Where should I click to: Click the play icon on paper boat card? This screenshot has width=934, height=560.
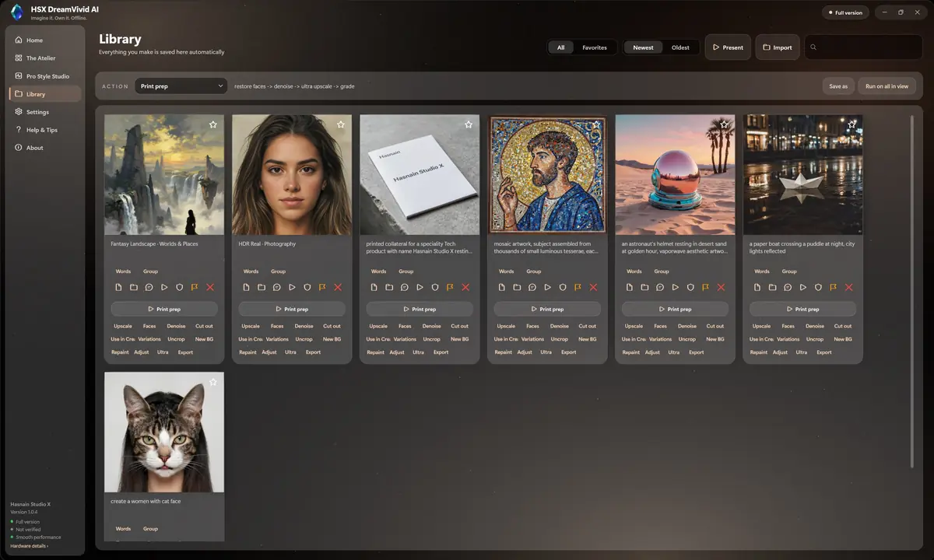[x=802, y=287]
